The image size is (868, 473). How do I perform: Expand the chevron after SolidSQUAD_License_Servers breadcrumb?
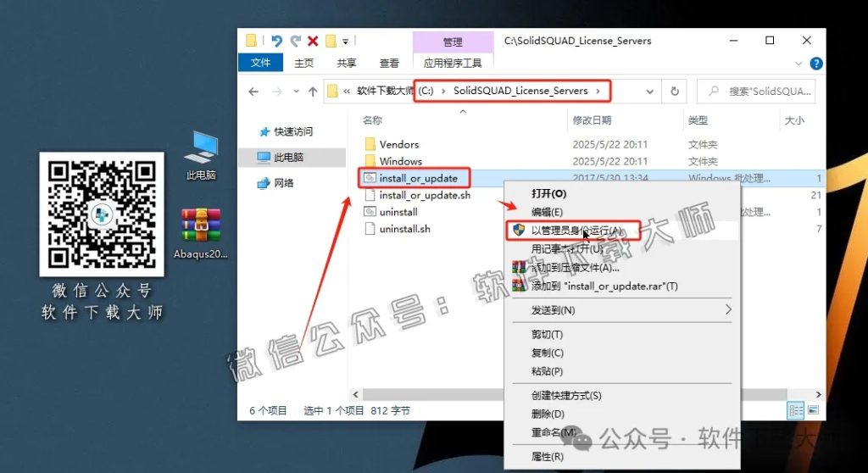tap(598, 91)
